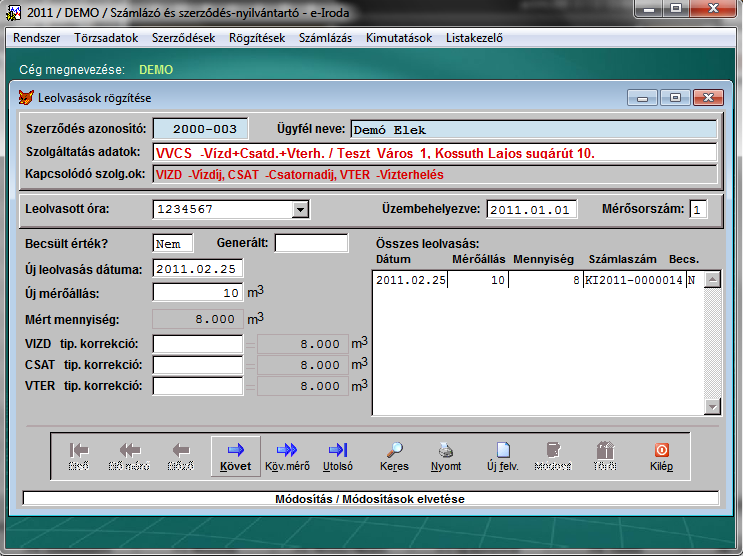Click the VIZD tip. korrekció field

pos(197,343)
